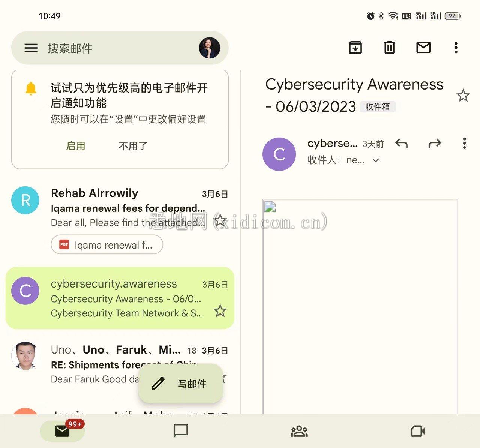Open the Iqama renewal PDF attachment
The height and width of the screenshot is (448, 480).
coord(107,245)
